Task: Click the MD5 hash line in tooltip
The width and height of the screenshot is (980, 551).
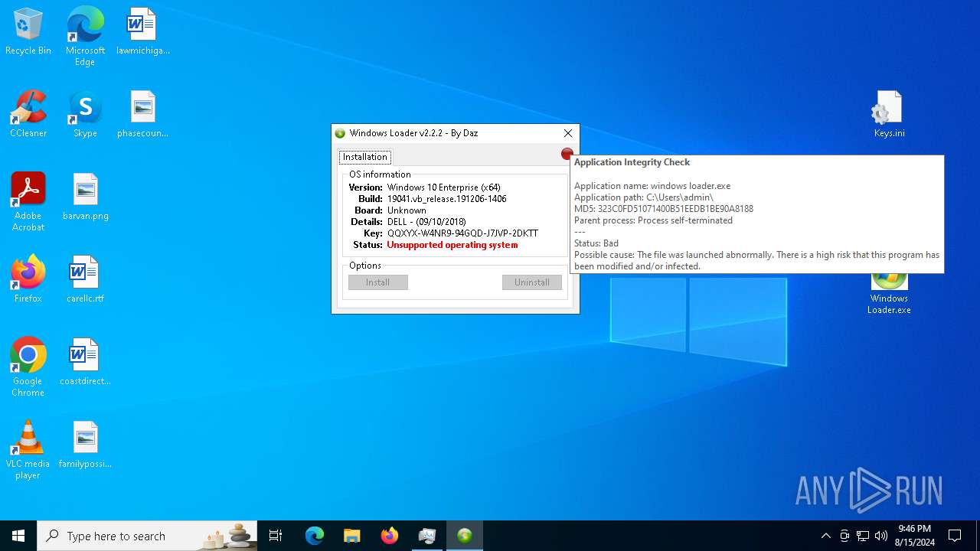Action: (664, 209)
